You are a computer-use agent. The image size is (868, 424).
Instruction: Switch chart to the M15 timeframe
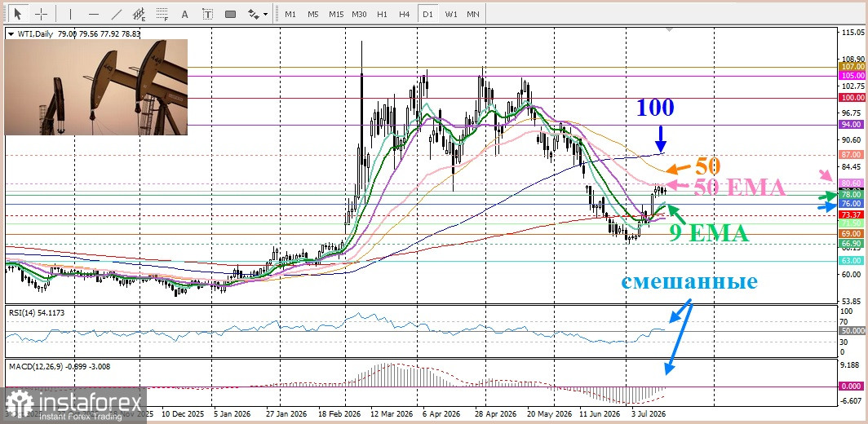[336, 13]
